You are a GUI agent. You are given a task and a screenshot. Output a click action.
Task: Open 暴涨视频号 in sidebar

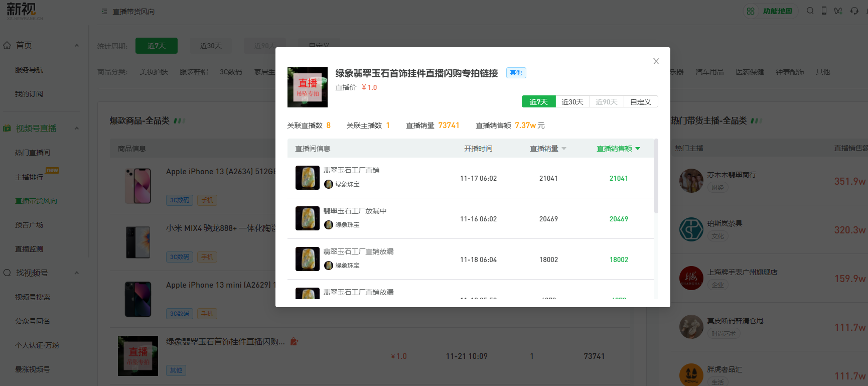tap(33, 369)
